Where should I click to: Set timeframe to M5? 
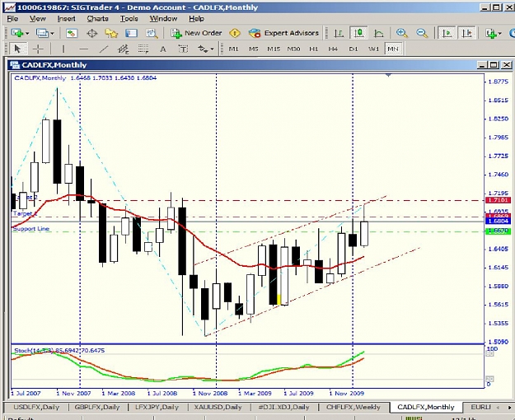[x=254, y=49]
